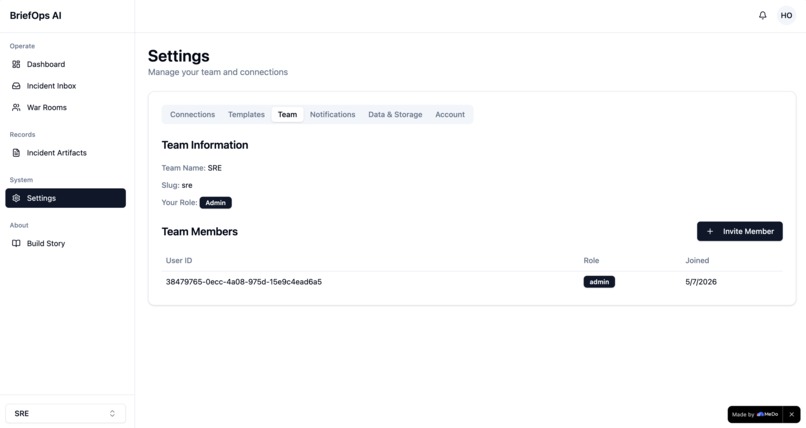Click the team switcher up-down chevron
The image size is (806, 428).
[112, 413]
